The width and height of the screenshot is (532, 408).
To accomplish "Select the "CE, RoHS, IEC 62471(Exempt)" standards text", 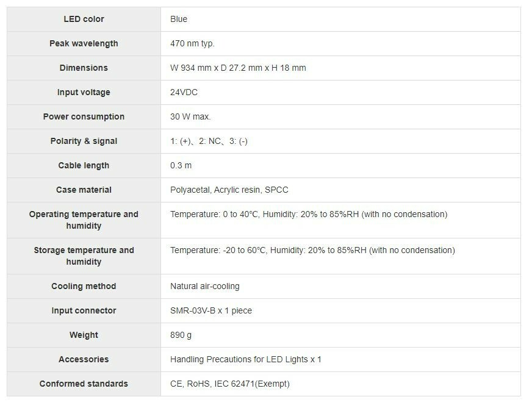I will coord(230,384).
